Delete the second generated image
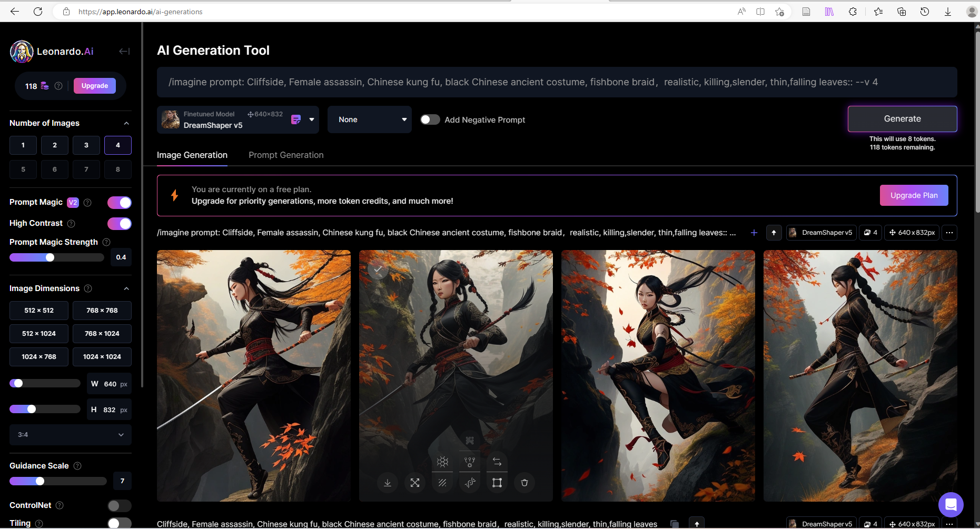Screen dimensions: 980x529 [524, 483]
